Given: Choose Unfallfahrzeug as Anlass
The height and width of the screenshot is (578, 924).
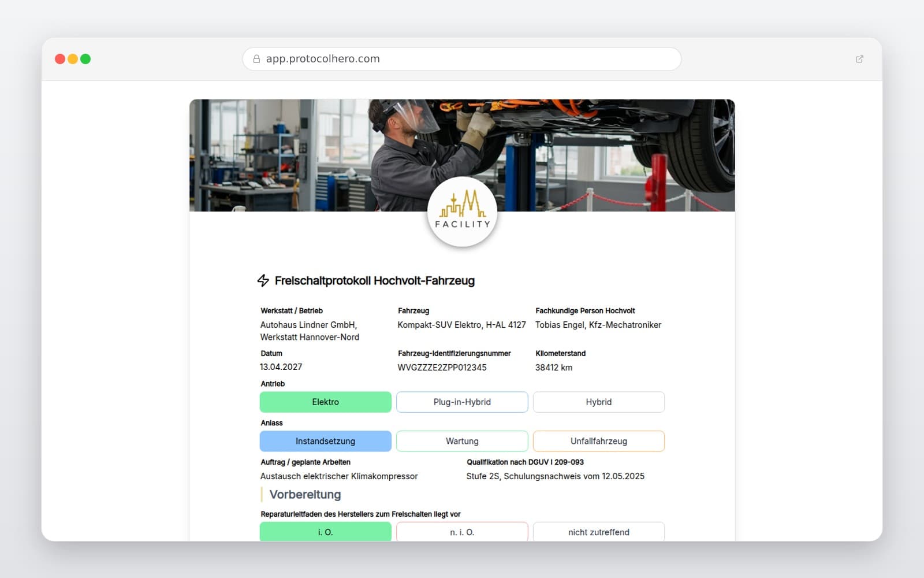Looking at the screenshot, I should tap(599, 441).
